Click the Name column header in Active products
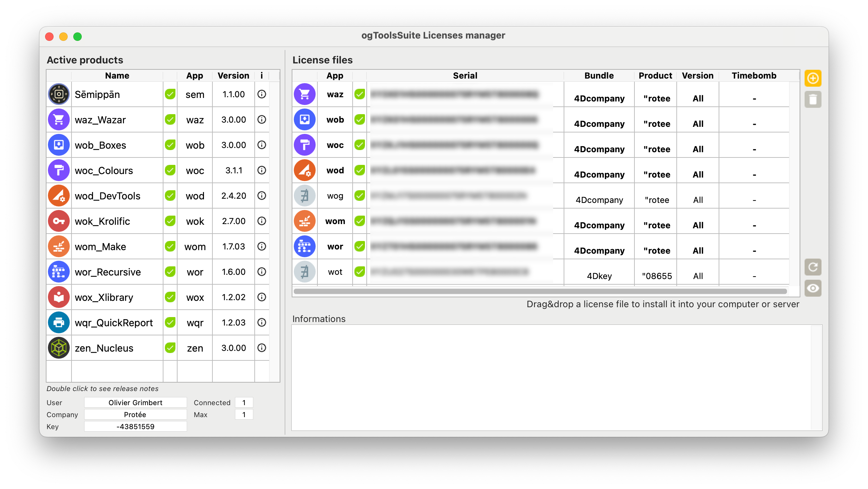 (117, 76)
